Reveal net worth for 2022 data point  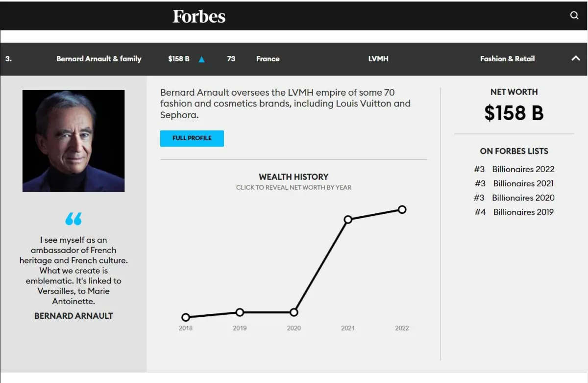pyautogui.click(x=402, y=209)
